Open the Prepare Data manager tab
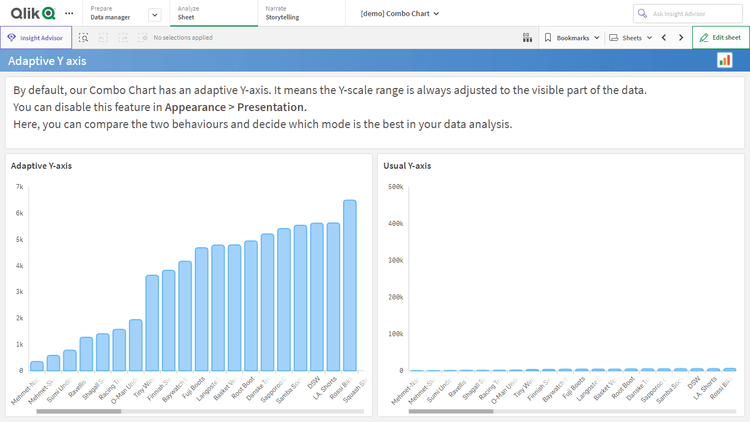Image resolution: width=750 pixels, height=422 pixels. click(110, 13)
